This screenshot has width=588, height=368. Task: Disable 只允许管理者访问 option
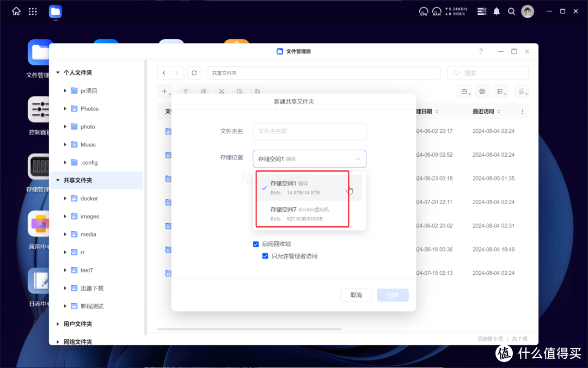click(x=265, y=255)
